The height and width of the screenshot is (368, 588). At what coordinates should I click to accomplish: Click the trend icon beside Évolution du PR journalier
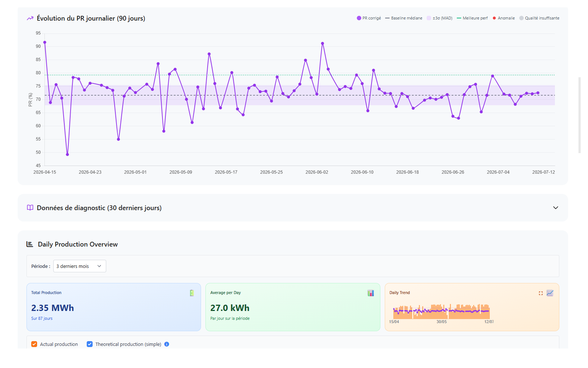tap(30, 18)
